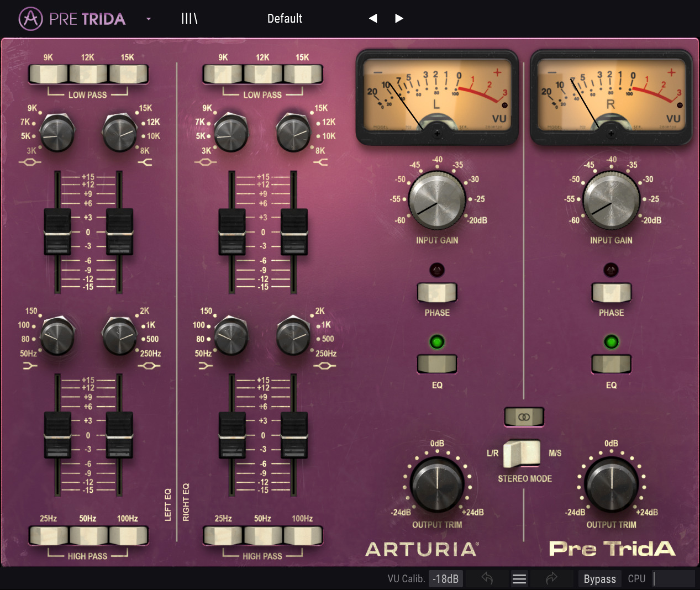Toggle Left EQ 100Hz high pass switch
Viewport: 700px width, 590px height.
[128, 535]
